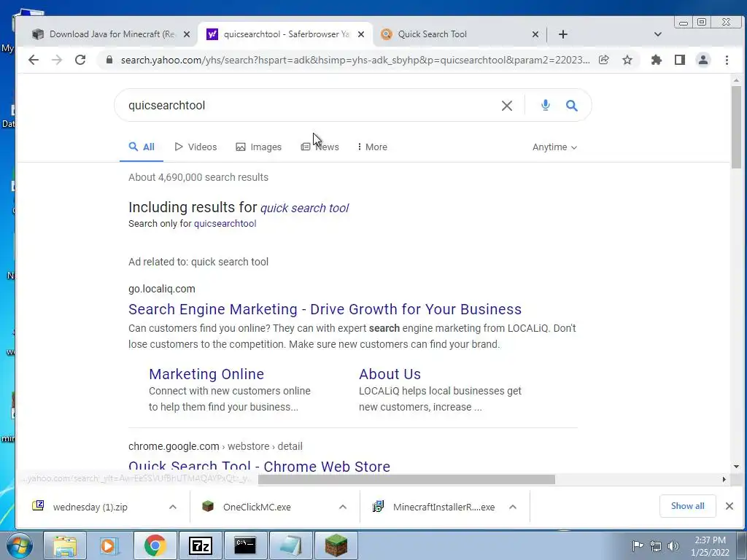Click go.localiq.com ad domain text

click(x=161, y=289)
